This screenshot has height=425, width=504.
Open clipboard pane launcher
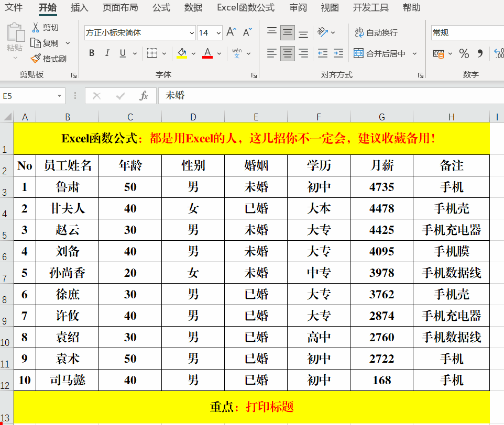[x=74, y=75]
